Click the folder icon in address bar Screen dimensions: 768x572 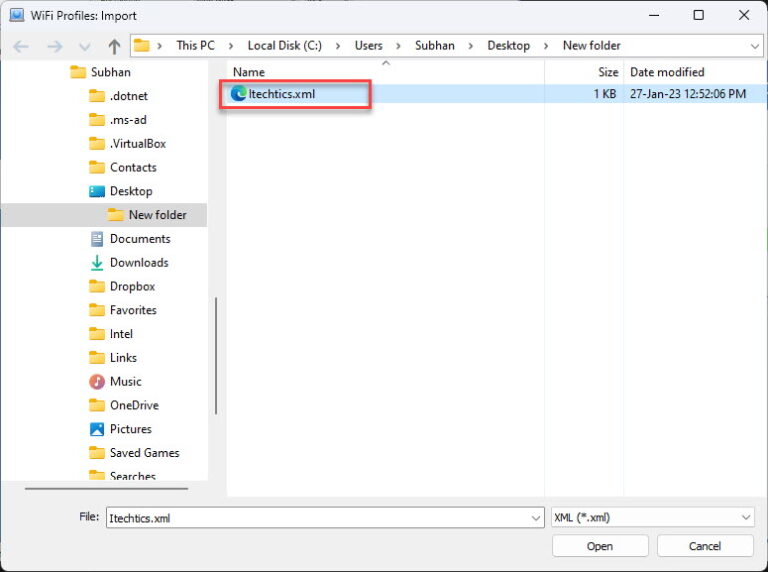[x=142, y=46]
